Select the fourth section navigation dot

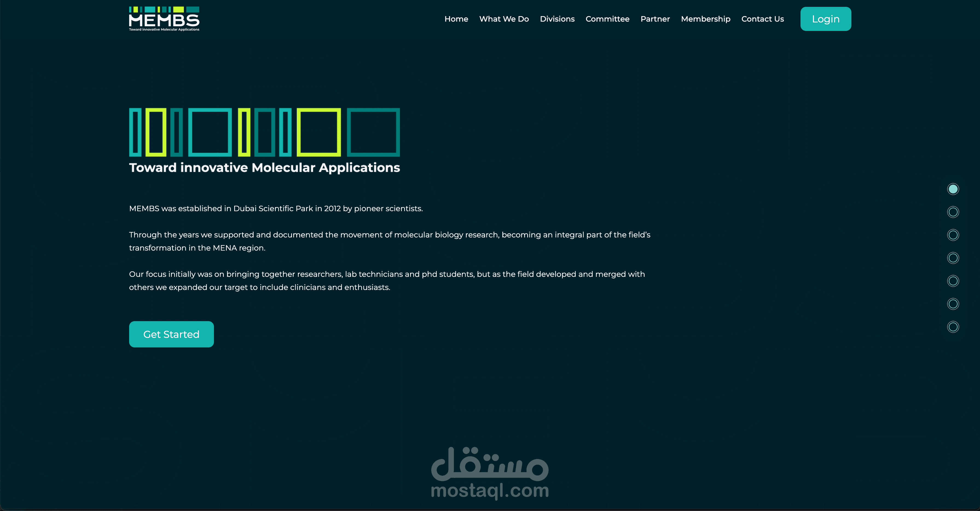click(x=953, y=258)
